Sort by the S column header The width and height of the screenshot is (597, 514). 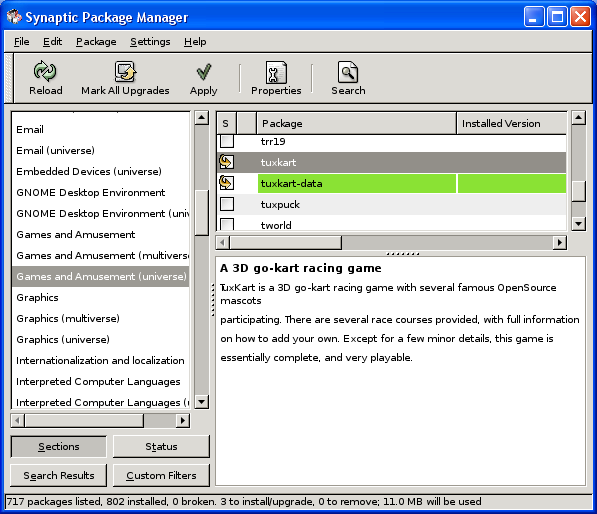[226, 123]
